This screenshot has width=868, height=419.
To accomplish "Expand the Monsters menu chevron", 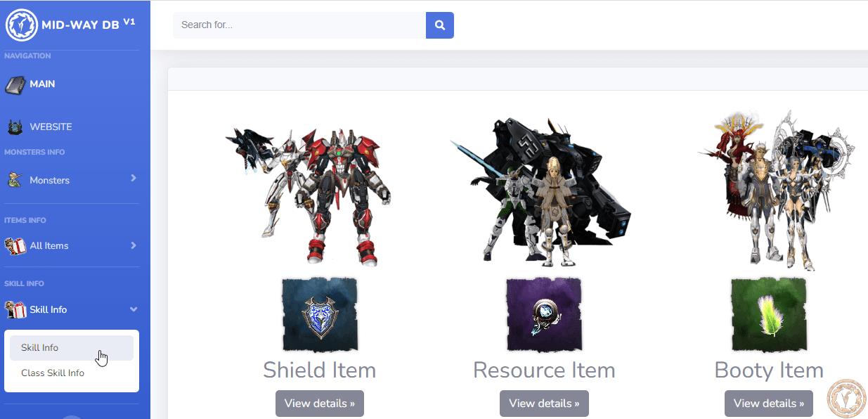I will [x=134, y=179].
